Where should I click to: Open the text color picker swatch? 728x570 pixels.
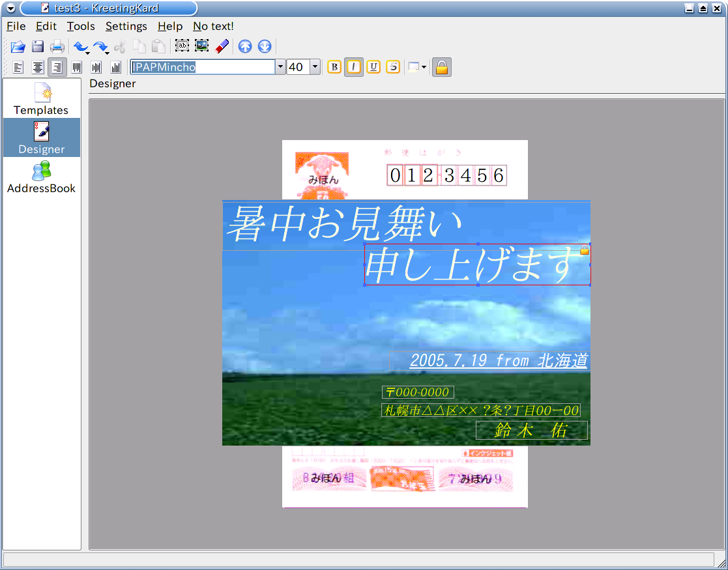(x=414, y=67)
